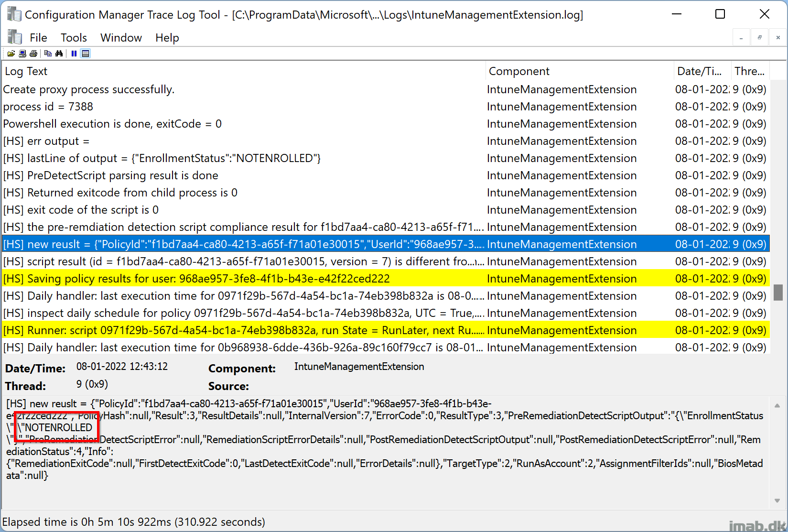Select the yellow 'Saving policy results for user' row
The height and width of the screenshot is (532, 788).
[x=386, y=279]
